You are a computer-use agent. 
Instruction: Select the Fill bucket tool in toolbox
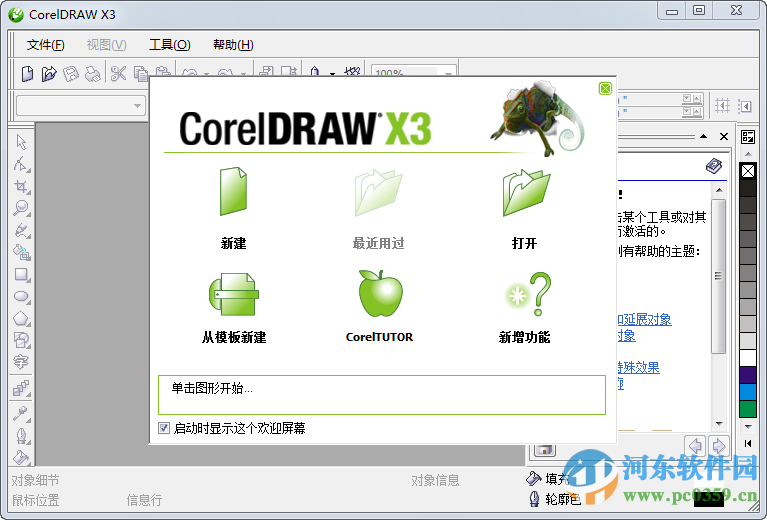pyautogui.click(x=21, y=457)
